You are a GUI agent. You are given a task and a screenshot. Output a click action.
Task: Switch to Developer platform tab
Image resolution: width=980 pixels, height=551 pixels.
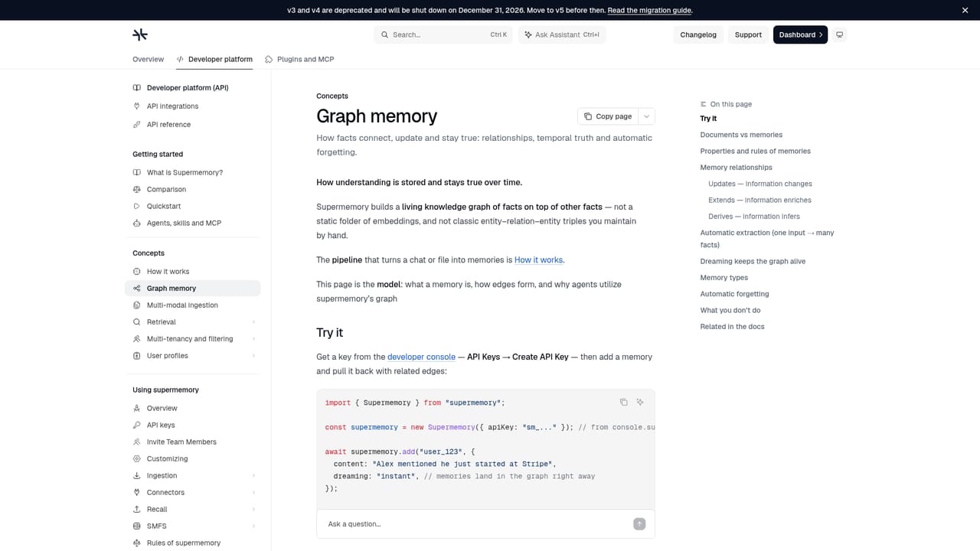coord(214,59)
